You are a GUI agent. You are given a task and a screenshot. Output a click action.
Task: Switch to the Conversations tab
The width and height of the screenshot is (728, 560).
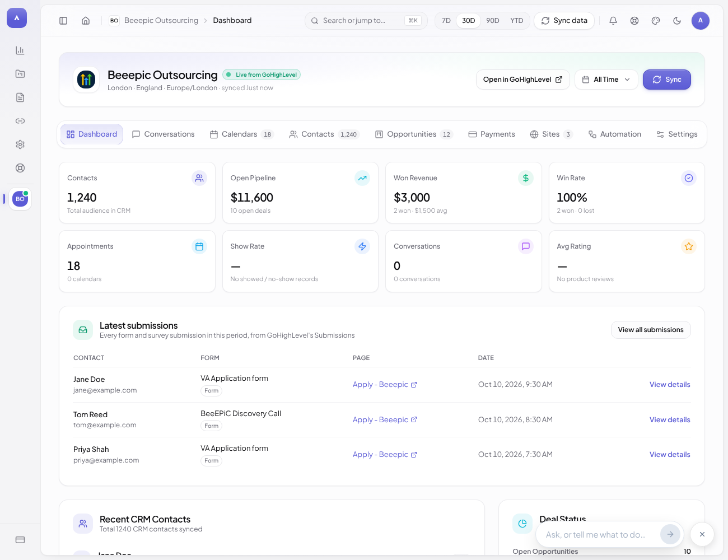[164, 134]
